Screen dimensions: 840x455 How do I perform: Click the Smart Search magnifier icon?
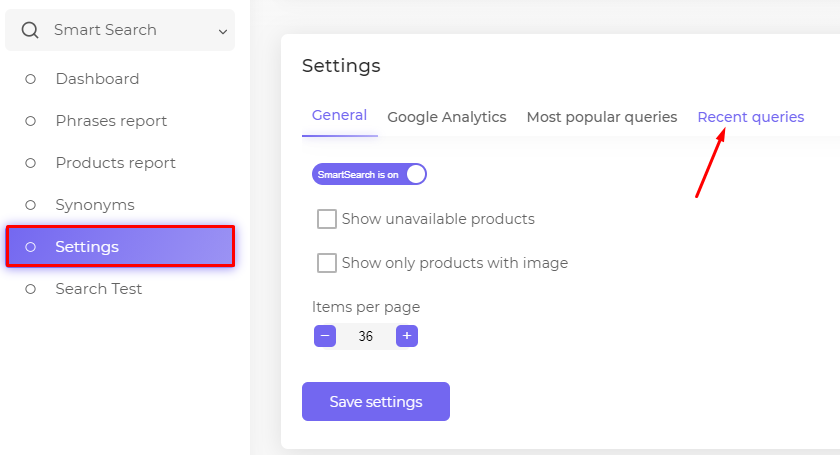click(30, 30)
